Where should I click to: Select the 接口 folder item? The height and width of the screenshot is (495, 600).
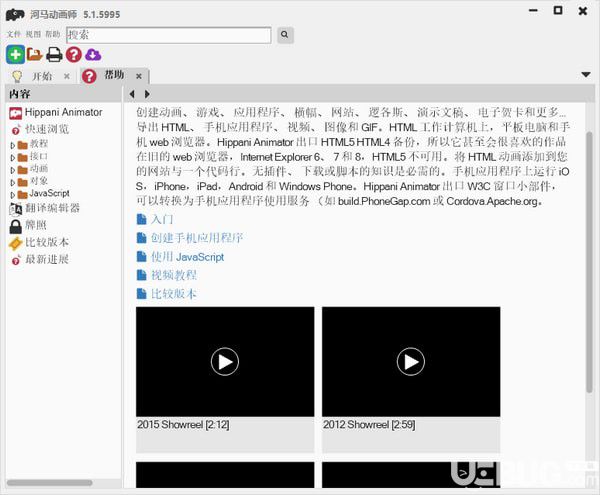tap(39, 156)
